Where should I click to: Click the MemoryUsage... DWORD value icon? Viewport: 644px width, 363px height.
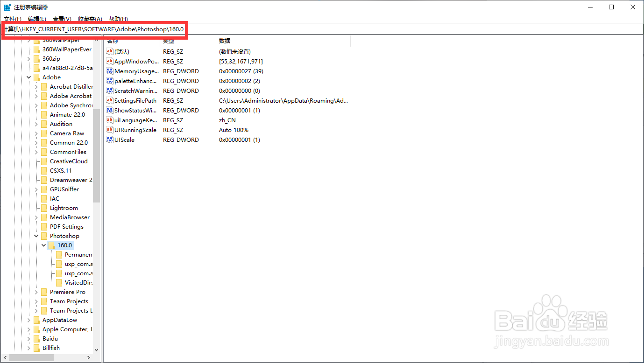pos(110,71)
